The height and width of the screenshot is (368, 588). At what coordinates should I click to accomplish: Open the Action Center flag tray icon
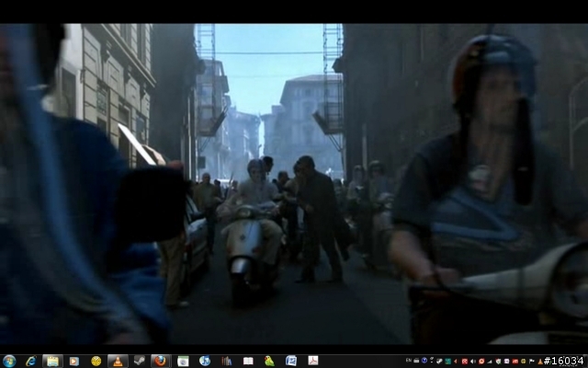click(532, 362)
